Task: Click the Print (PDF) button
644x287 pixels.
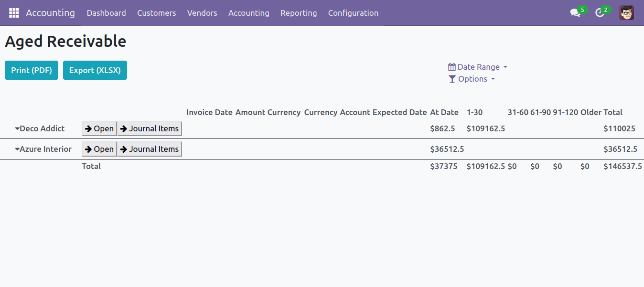Action: tap(32, 70)
